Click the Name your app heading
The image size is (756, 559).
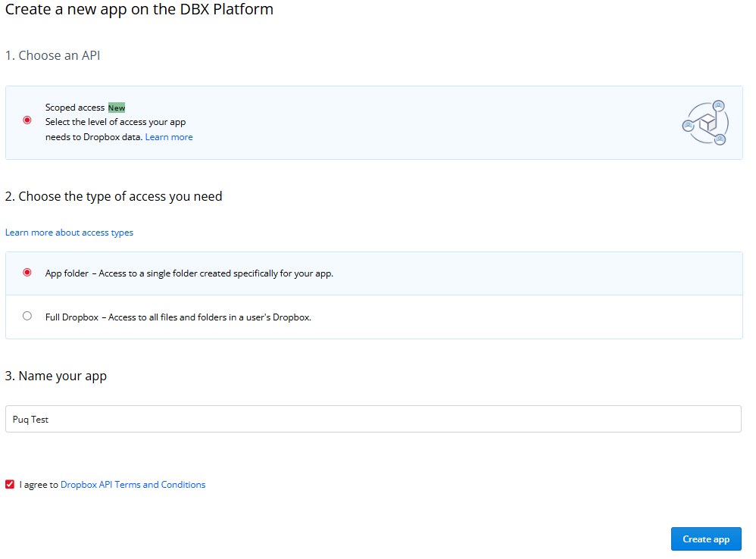click(57, 375)
